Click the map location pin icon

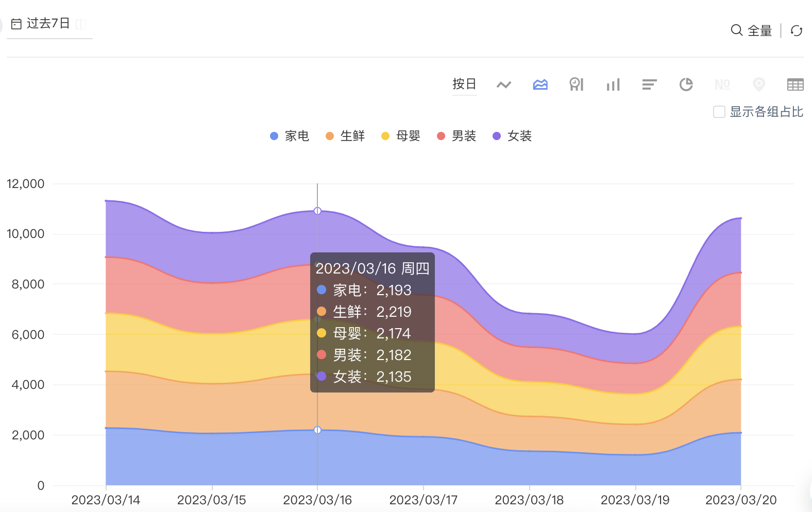pyautogui.click(x=759, y=84)
